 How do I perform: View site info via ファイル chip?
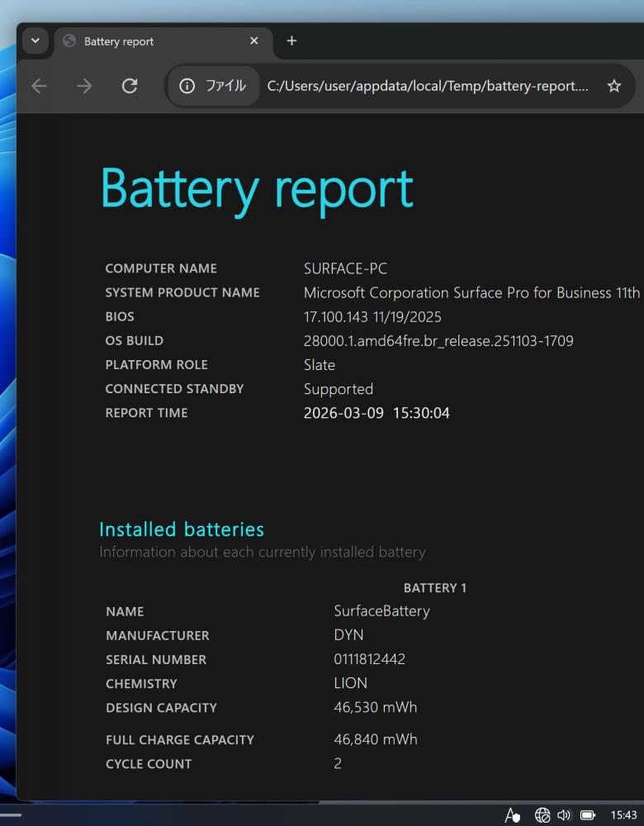213,86
